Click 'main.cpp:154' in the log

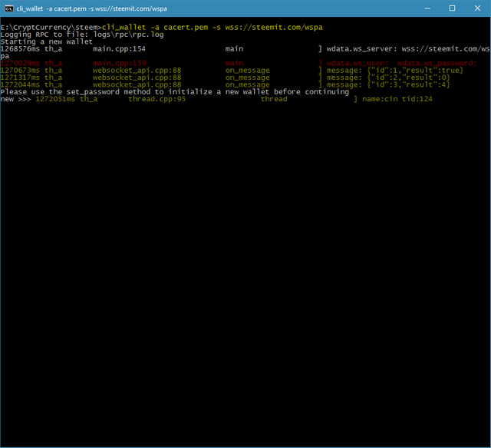(119, 49)
